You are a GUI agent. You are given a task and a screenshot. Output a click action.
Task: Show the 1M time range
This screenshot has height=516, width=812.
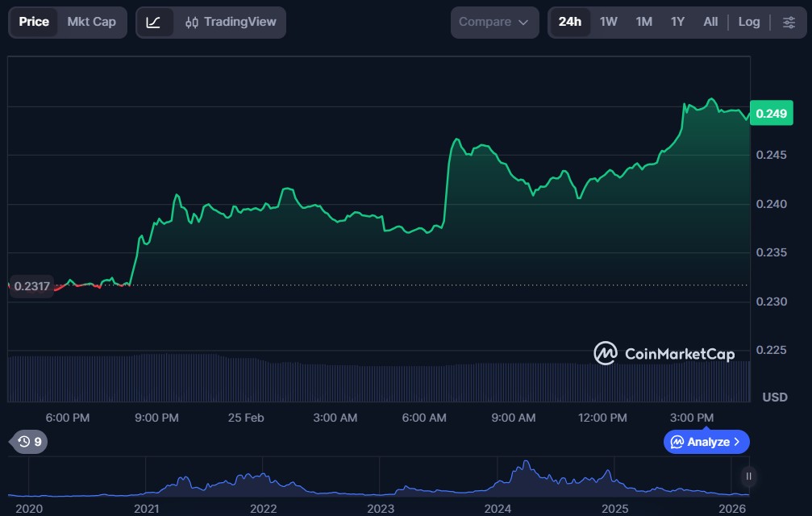pos(643,22)
